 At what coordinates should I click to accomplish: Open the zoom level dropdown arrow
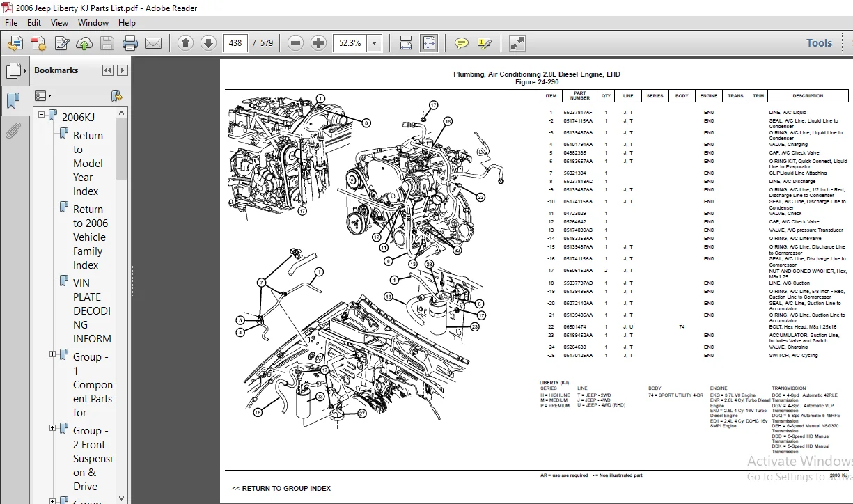[x=375, y=43]
